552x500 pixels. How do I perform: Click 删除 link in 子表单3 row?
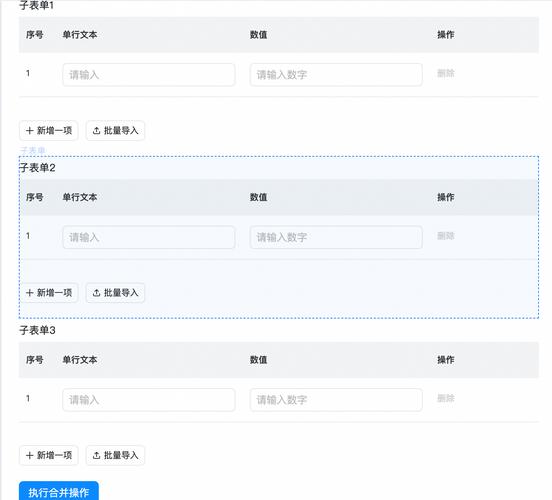pos(446,398)
